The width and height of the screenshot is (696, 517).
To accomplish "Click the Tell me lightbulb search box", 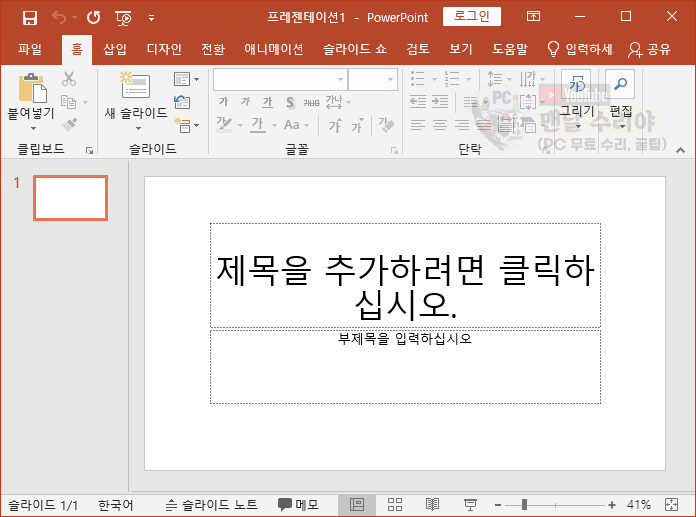I will tap(581, 49).
